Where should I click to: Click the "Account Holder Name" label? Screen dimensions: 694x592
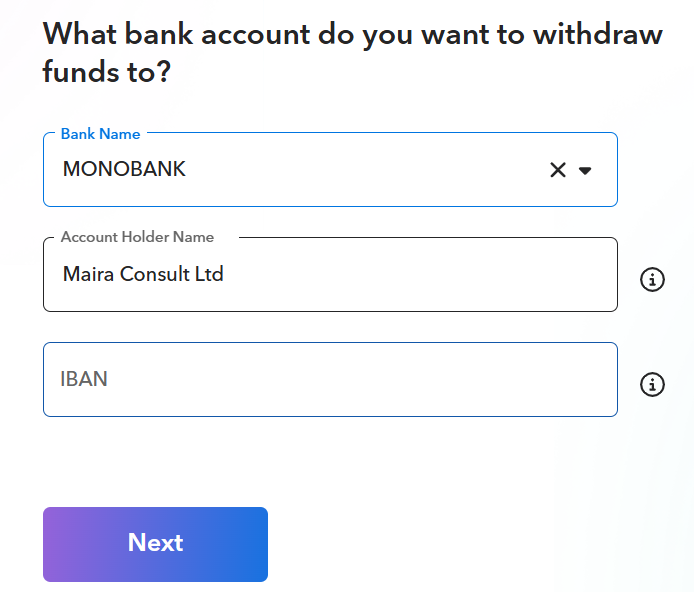[x=137, y=238]
